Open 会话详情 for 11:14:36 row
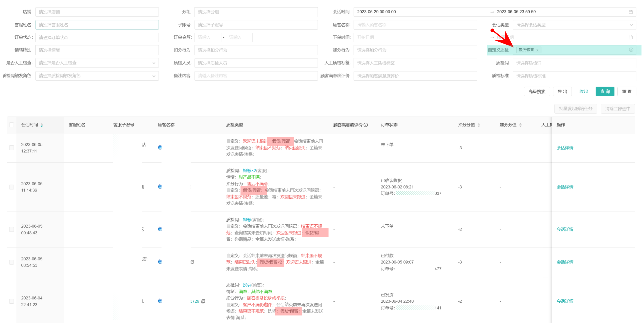 pyautogui.click(x=565, y=187)
